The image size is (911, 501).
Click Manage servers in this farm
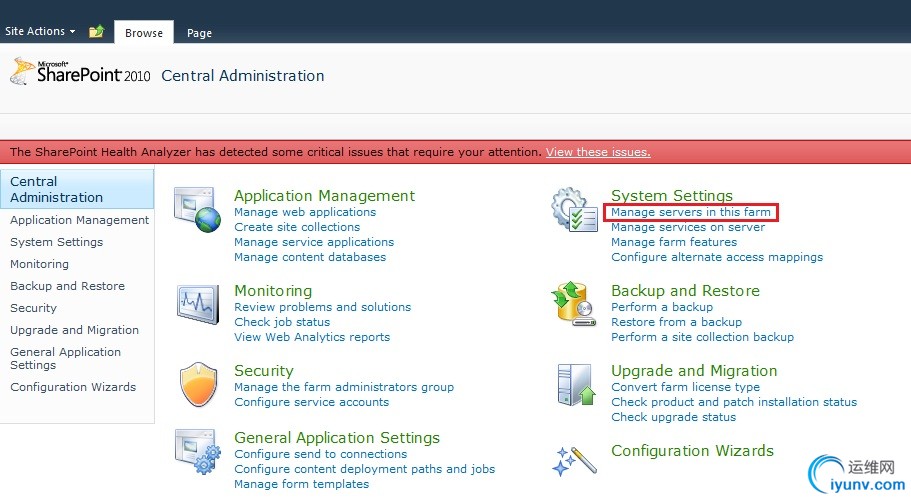[691, 212]
